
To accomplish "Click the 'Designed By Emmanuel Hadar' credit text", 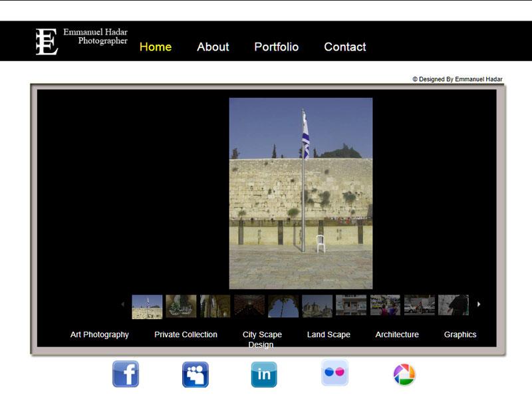I will point(458,79).
